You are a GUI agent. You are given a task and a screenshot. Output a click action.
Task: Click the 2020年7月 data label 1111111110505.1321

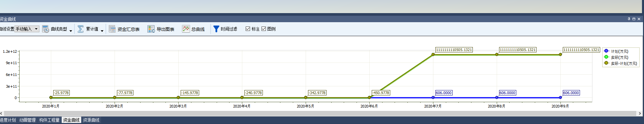(454, 50)
